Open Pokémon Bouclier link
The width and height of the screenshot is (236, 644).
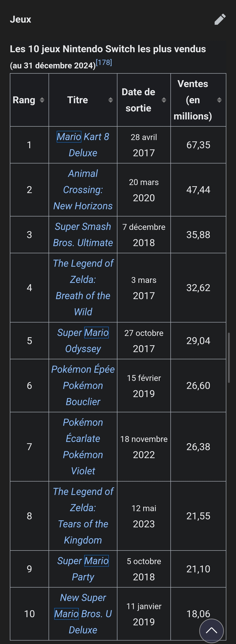click(x=83, y=394)
